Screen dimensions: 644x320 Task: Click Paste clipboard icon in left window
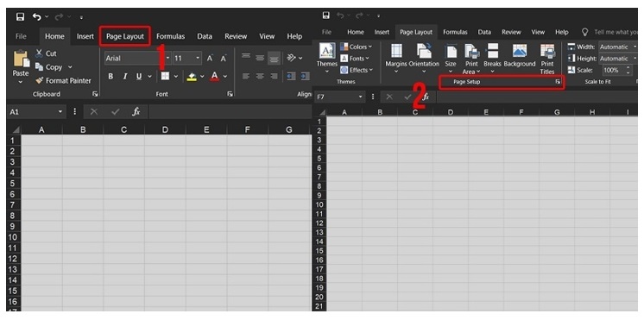tap(22, 59)
